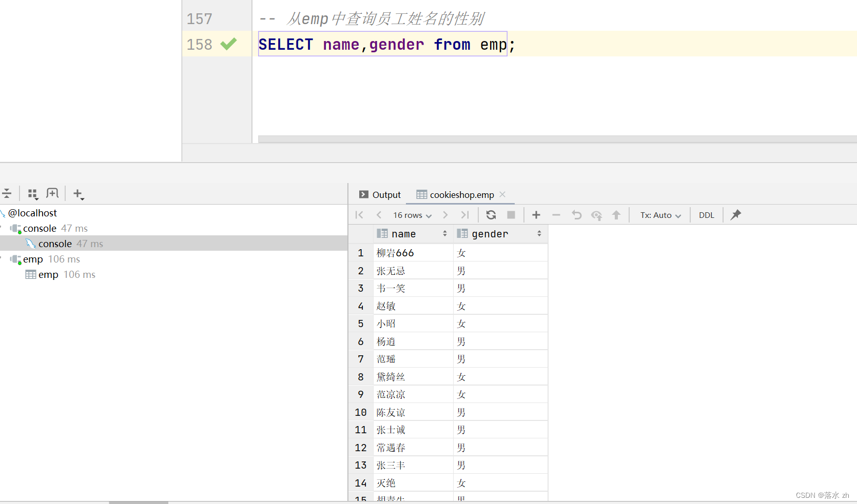Viewport: 857px width, 504px height.
Task: Go to next page of results
Action: pos(445,215)
